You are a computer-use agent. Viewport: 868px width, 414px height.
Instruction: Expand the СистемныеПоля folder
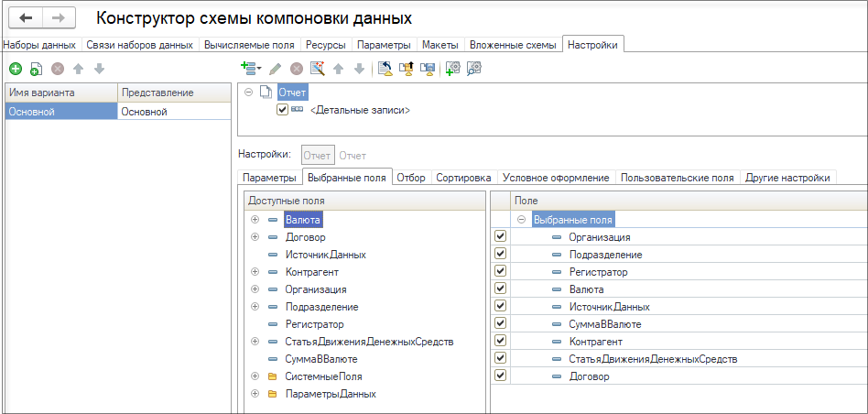[x=255, y=376]
